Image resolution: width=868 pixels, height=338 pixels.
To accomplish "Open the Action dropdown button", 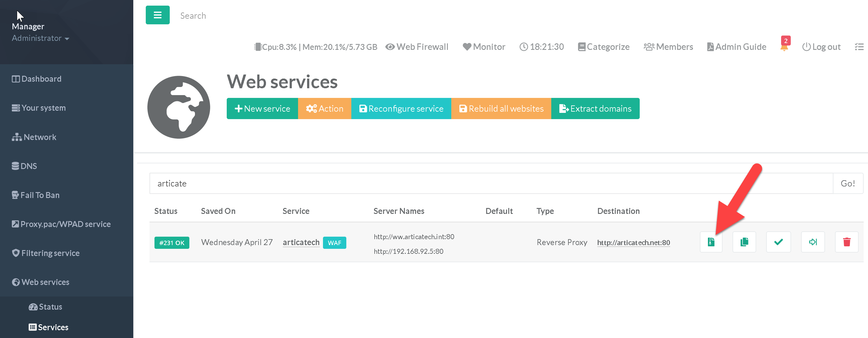I will point(324,109).
